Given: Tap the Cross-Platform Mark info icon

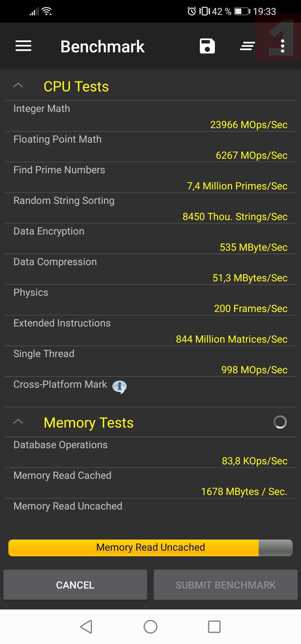Looking at the screenshot, I should 119,387.
